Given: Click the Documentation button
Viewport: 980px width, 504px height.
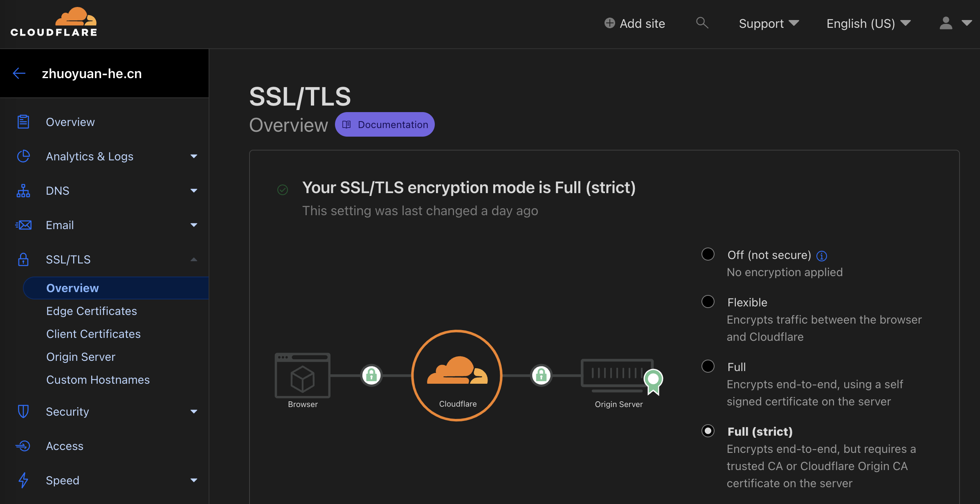Looking at the screenshot, I should (385, 124).
